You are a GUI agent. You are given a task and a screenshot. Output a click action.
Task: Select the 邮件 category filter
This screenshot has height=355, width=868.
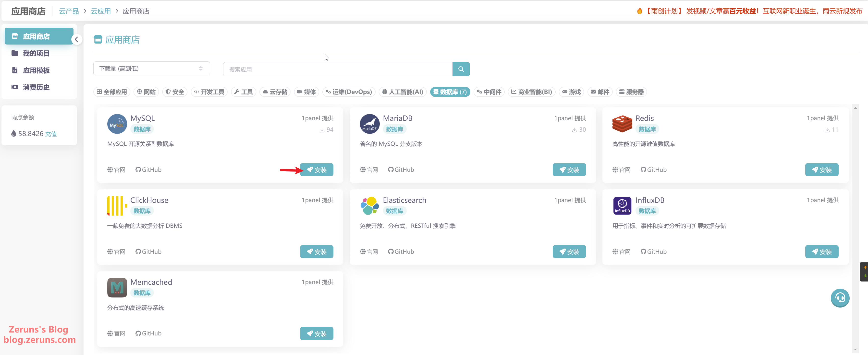click(600, 92)
